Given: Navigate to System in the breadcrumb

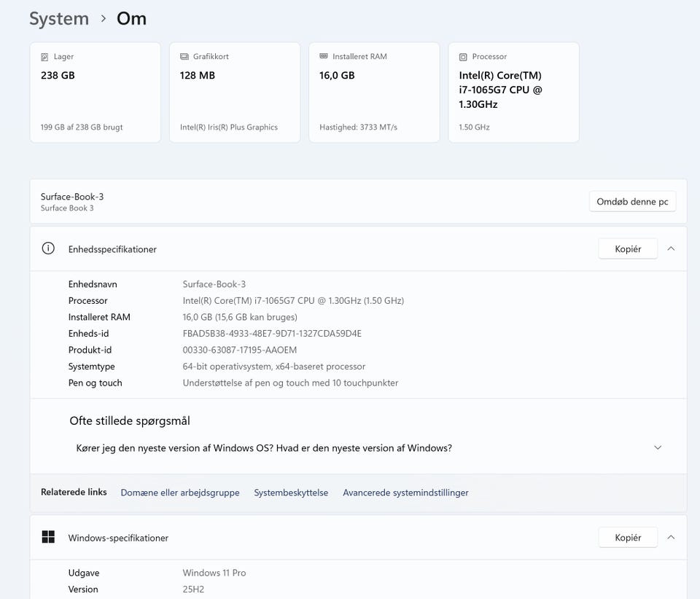Looking at the screenshot, I should 58,18.
